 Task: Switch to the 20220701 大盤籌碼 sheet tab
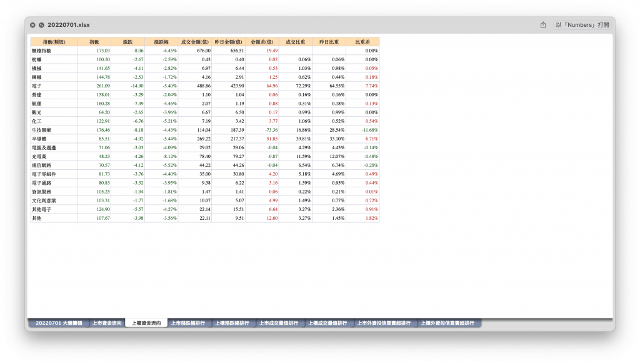coord(59,323)
